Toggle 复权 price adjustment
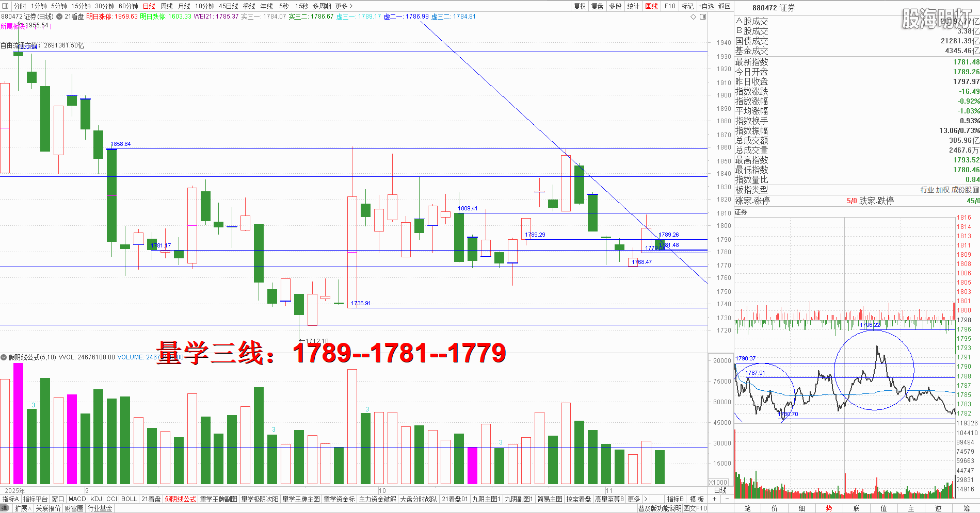The image size is (980, 513). point(580,6)
